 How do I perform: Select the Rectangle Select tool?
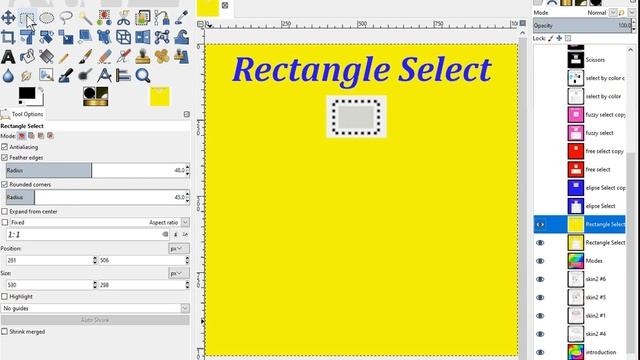27,18
